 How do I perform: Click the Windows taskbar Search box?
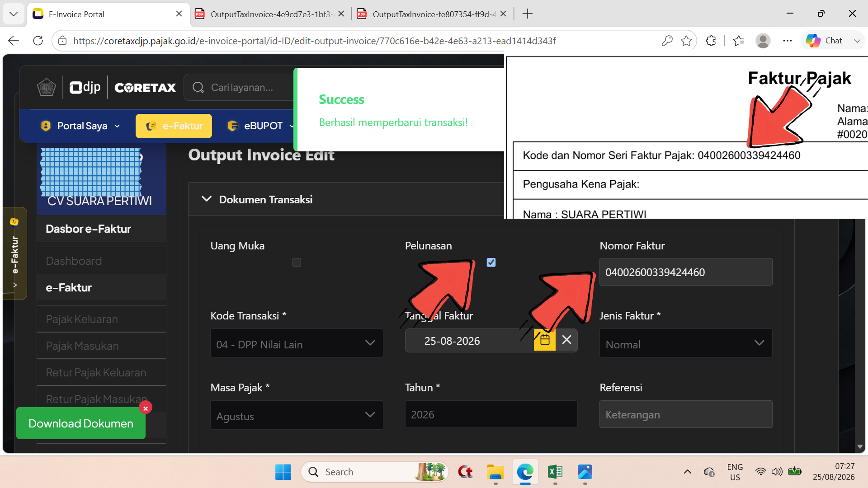[374, 472]
